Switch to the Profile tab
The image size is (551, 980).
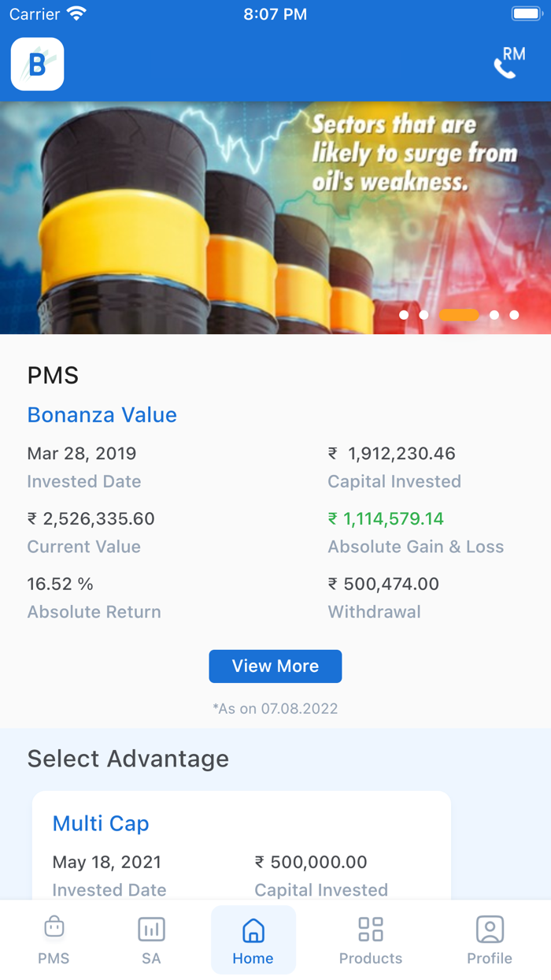pyautogui.click(x=490, y=940)
